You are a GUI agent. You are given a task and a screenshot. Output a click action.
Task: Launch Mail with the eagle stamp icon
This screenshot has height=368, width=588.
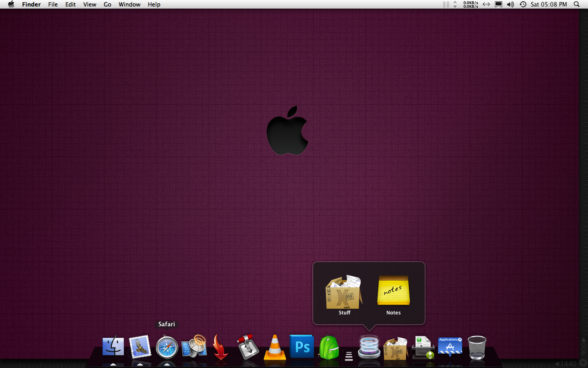point(140,347)
